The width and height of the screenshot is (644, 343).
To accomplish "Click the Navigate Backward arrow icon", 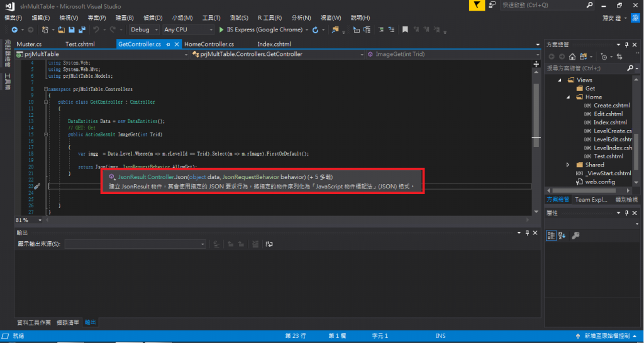I will [14, 30].
